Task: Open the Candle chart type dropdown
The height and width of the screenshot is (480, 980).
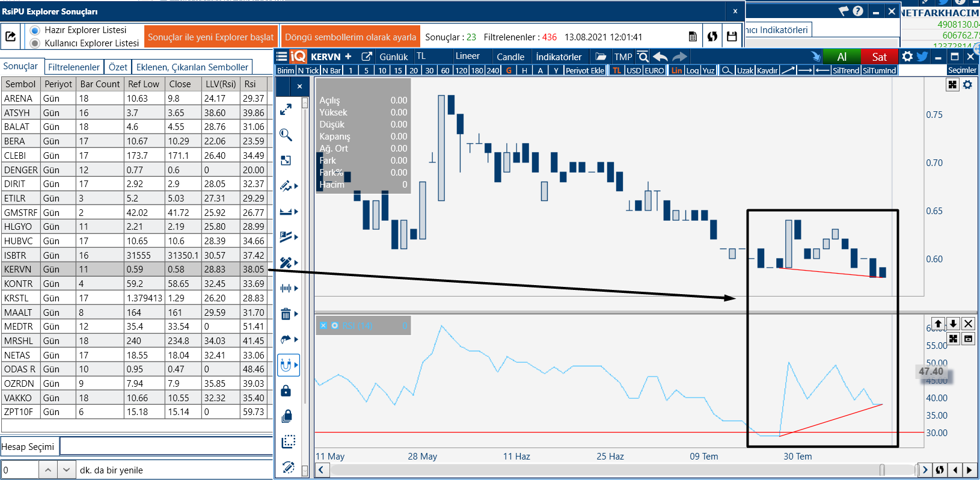Action: (x=510, y=57)
